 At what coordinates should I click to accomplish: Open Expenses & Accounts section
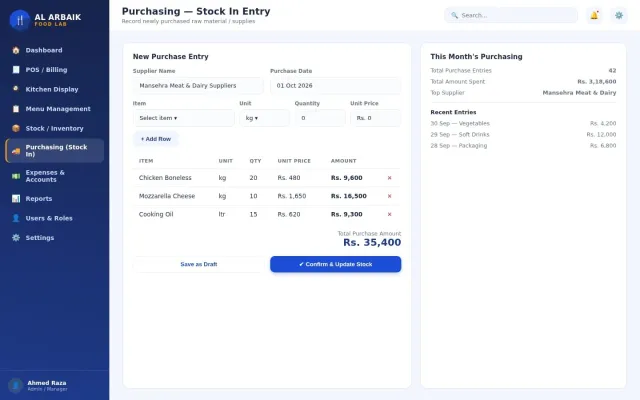55,176
